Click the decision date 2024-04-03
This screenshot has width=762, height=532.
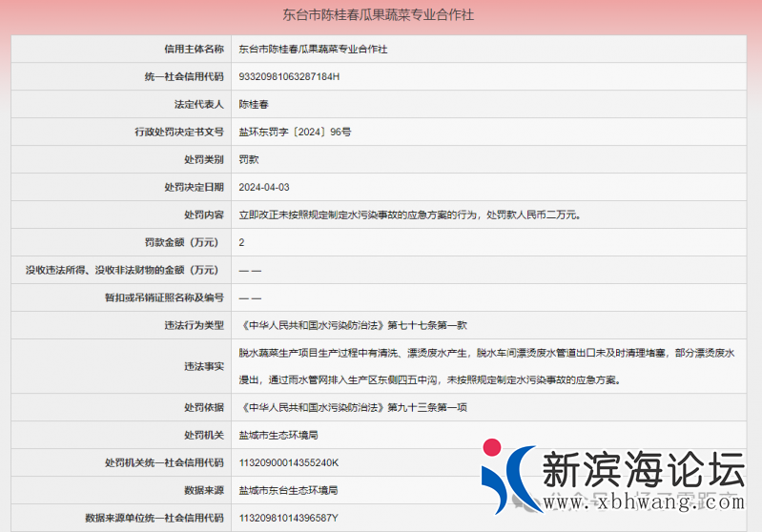264,187
